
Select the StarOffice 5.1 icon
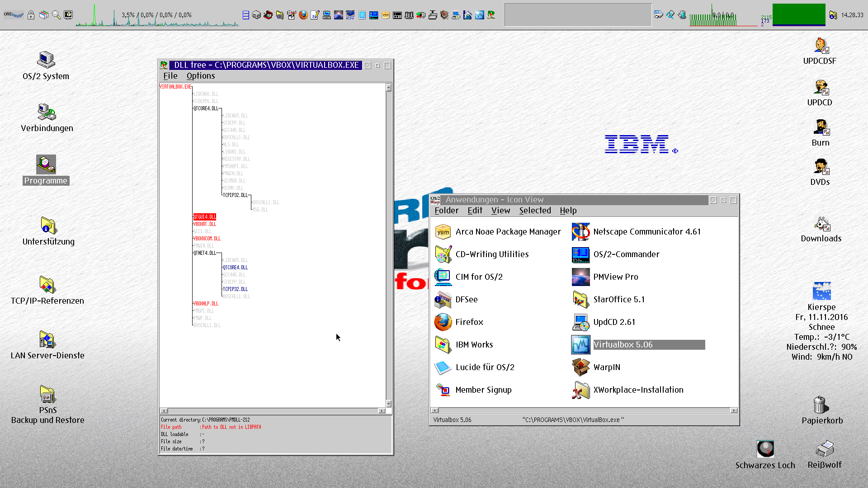[x=580, y=300]
